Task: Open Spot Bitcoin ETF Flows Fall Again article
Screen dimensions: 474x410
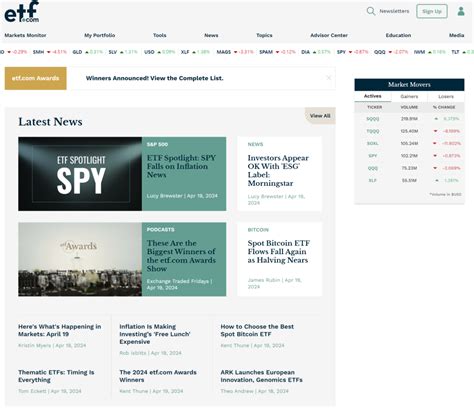Action: click(x=279, y=252)
